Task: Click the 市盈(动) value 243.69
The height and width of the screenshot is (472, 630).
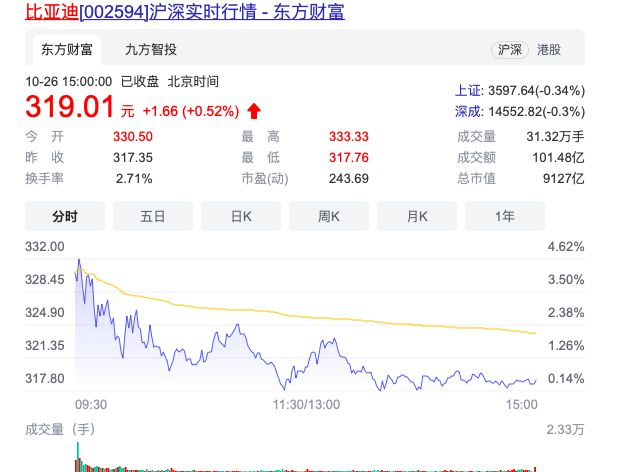Action: [349, 178]
